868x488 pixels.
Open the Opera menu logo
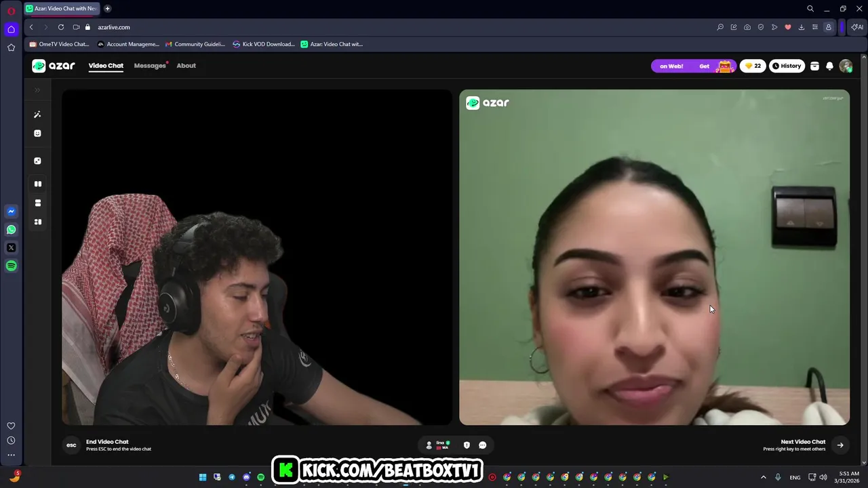click(11, 11)
